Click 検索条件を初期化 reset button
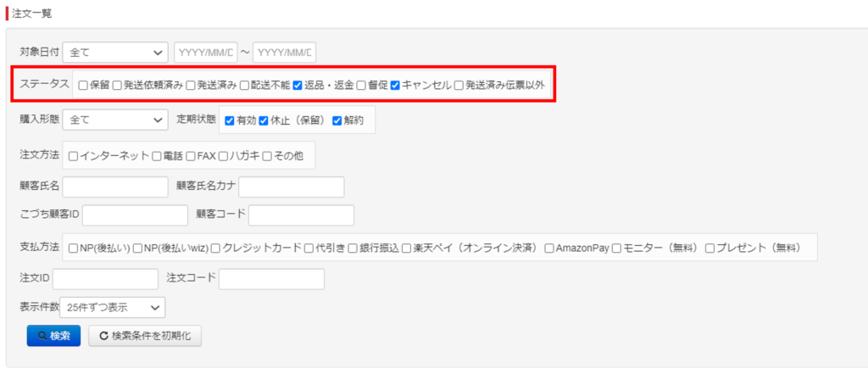Viewport: 868px width, 374px height. [144, 336]
